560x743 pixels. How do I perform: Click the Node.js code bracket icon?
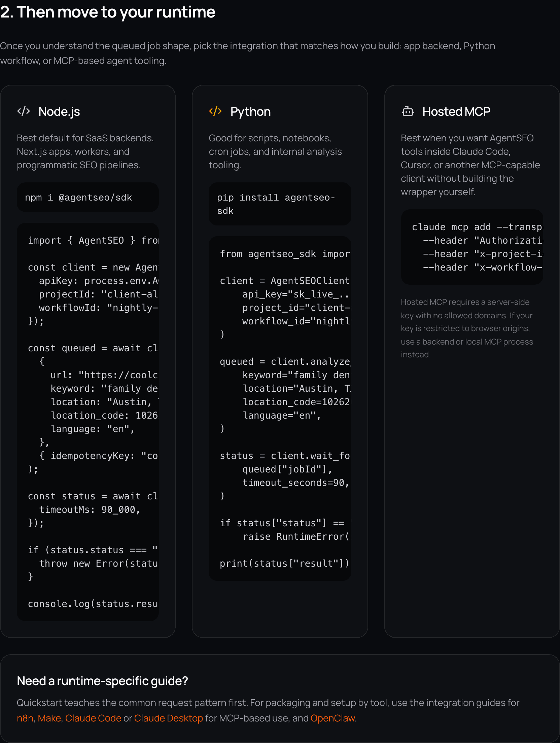pos(24,111)
